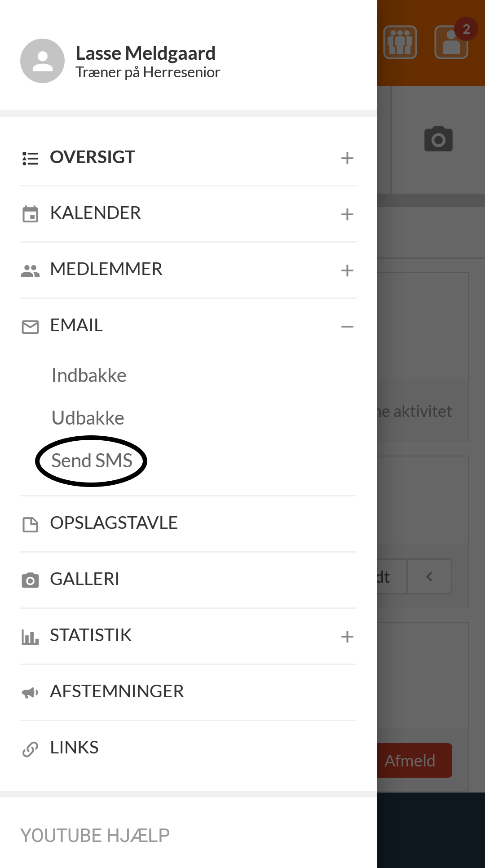
Task: Expand the Statistik submenu plus sign
Action: pyautogui.click(x=347, y=637)
